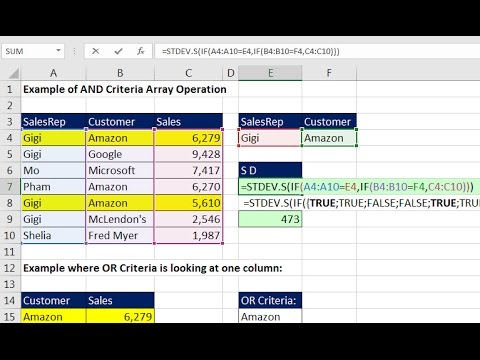Select column A header
The height and width of the screenshot is (360, 480).
click(x=53, y=73)
